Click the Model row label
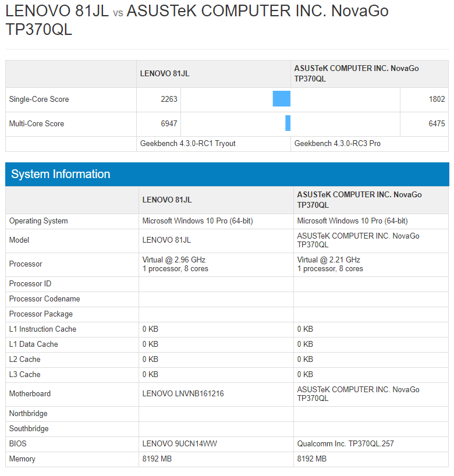 click(19, 240)
